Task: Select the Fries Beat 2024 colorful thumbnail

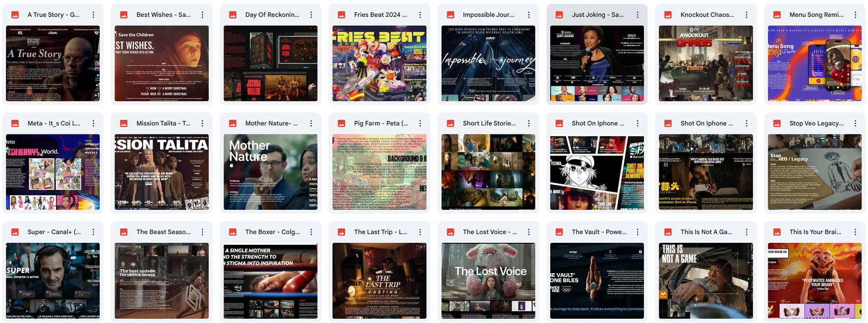Action: 379,63
